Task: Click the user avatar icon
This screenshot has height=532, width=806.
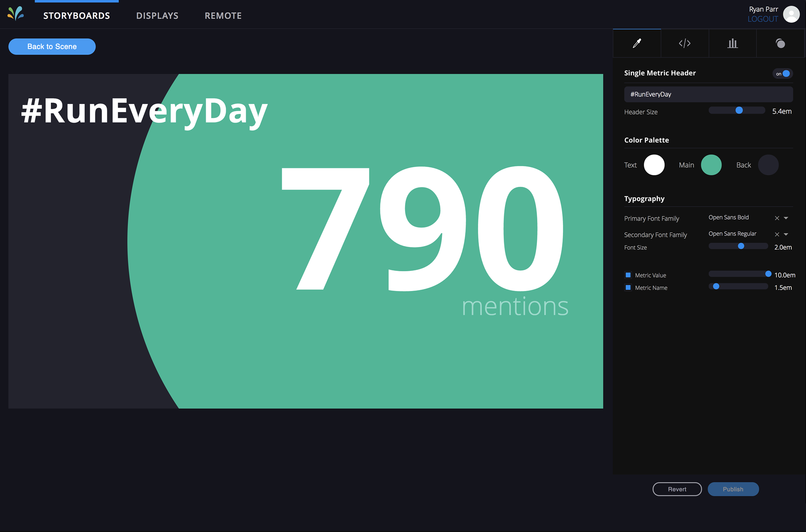Action: [791, 14]
